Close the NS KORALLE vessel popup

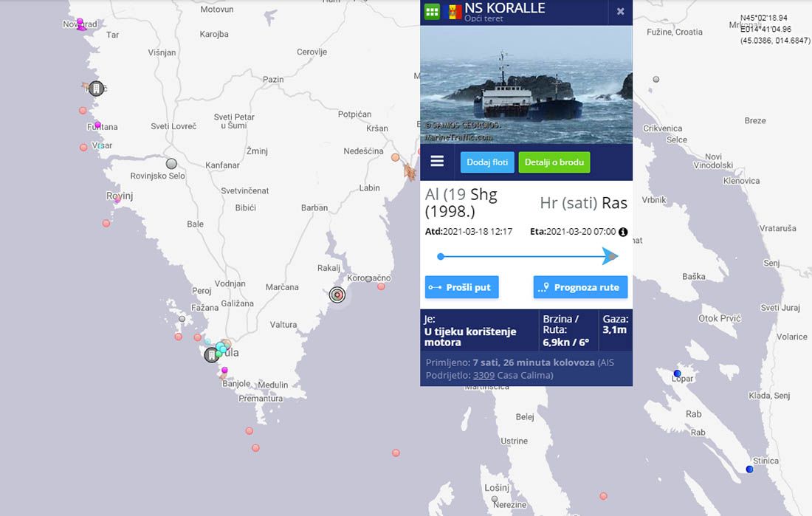pyautogui.click(x=620, y=11)
